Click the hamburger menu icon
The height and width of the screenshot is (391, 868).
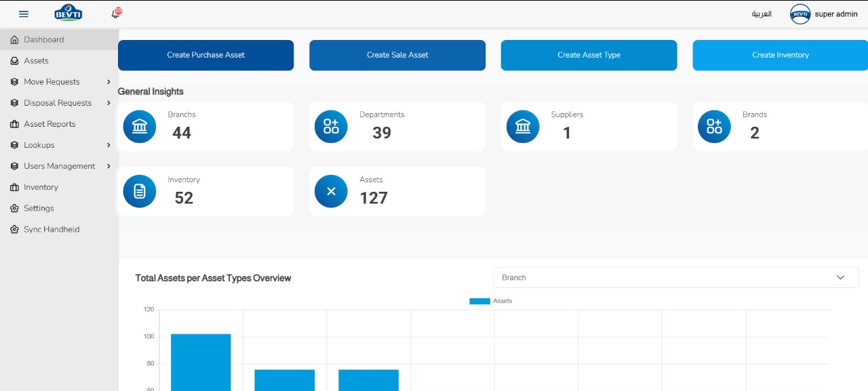pyautogui.click(x=24, y=14)
